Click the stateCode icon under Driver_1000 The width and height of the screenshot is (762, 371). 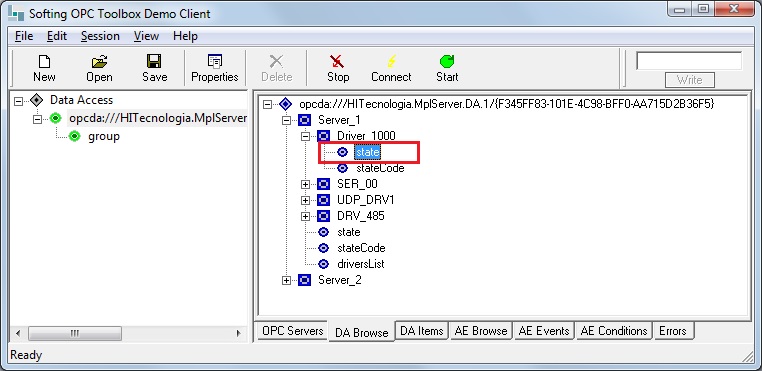[x=343, y=168]
